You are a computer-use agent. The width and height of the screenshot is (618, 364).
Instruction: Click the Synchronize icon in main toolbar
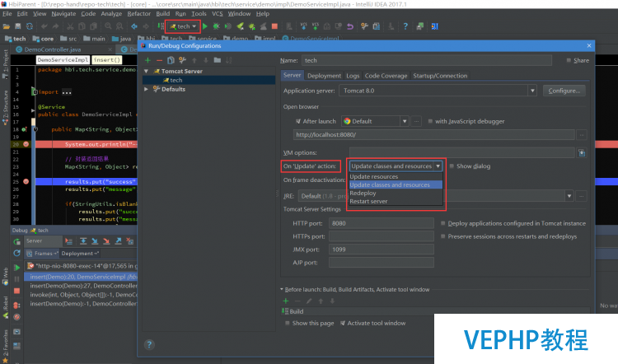tap(30, 26)
